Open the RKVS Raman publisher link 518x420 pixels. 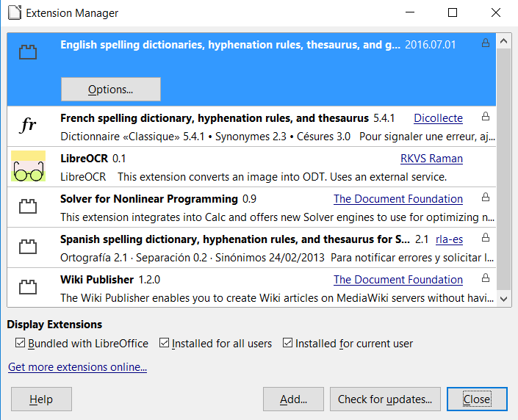coord(431,159)
